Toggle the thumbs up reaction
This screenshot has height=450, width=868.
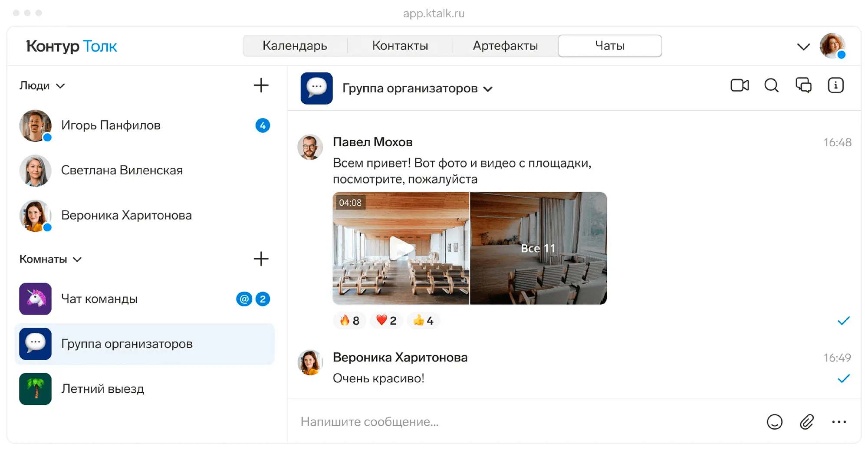[423, 321]
